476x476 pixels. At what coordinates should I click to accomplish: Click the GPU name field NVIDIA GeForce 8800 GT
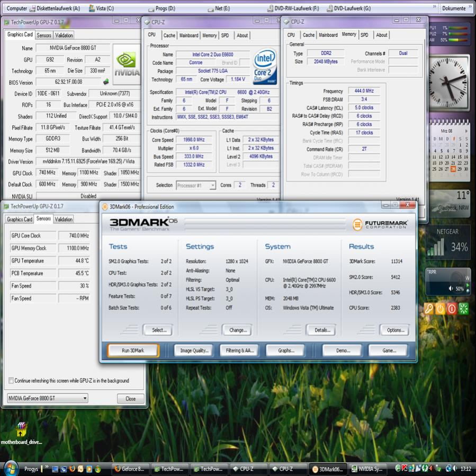[x=73, y=48]
